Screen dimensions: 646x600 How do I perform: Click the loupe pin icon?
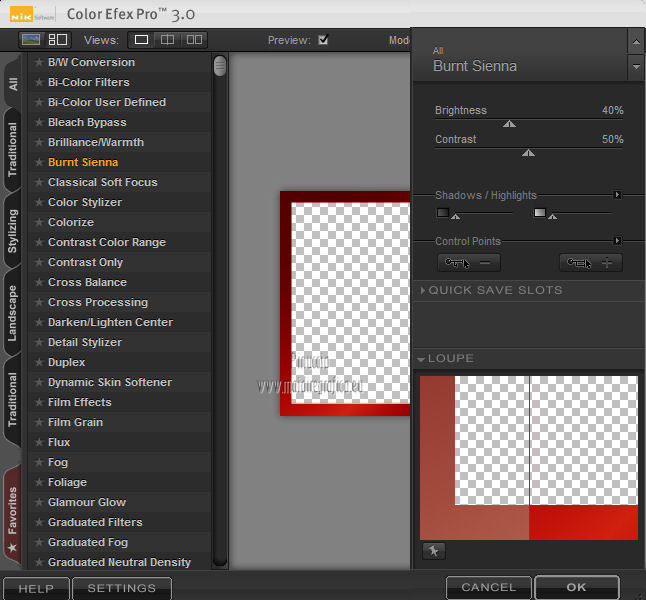point(434,551)
